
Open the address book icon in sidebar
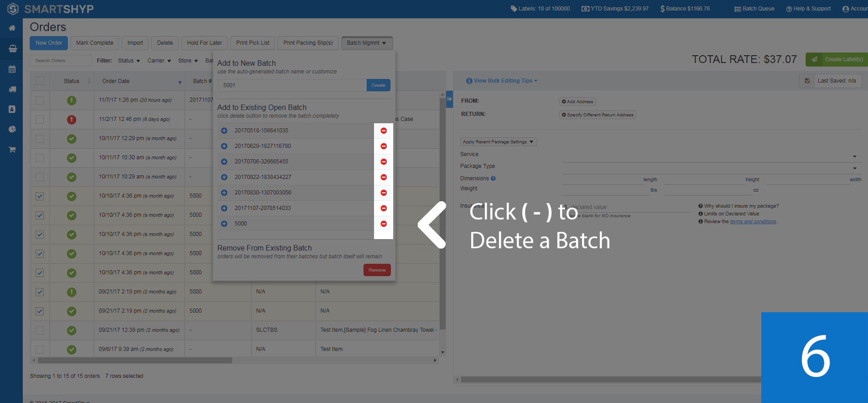tap(12, 109)
